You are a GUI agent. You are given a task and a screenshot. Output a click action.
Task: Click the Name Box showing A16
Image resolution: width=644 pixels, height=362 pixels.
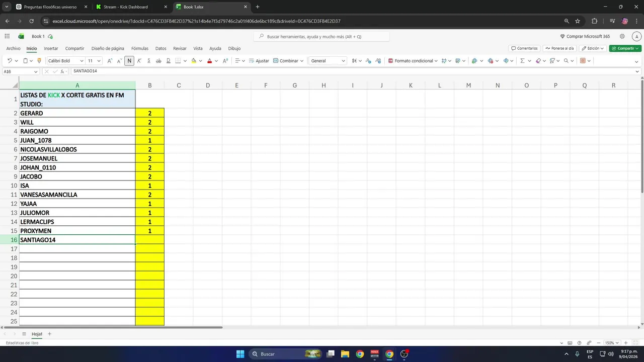[x=20, y=71]
